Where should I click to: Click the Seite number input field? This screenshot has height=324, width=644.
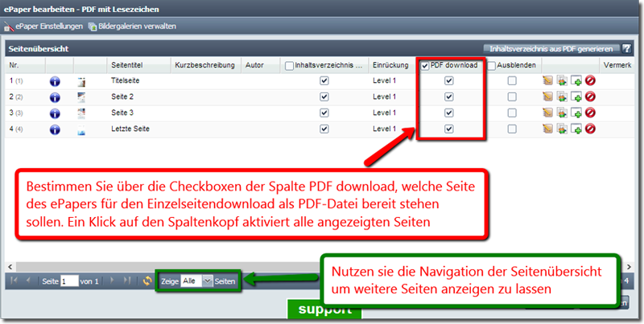coord(69,281)
